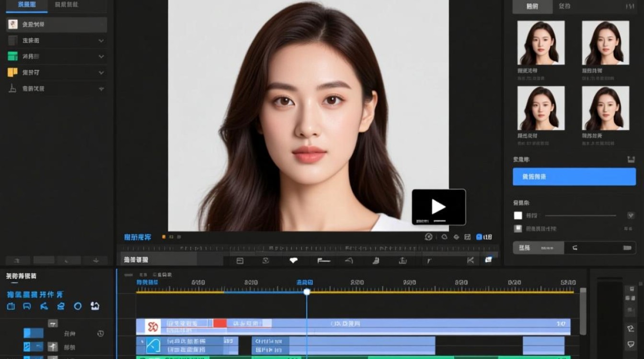This screenshot has width=644, height=359.
Task: Select the top-left portrait thumbnail in right panel
Action: pos(541,43)
